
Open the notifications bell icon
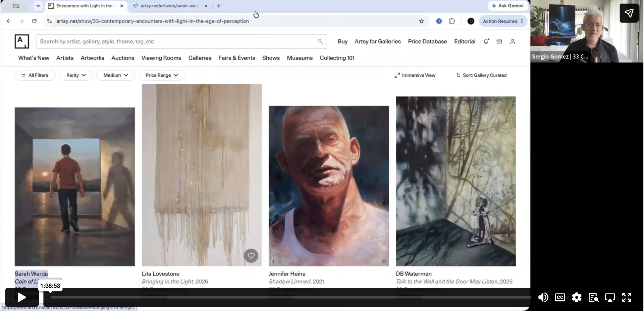pos(486,41)
